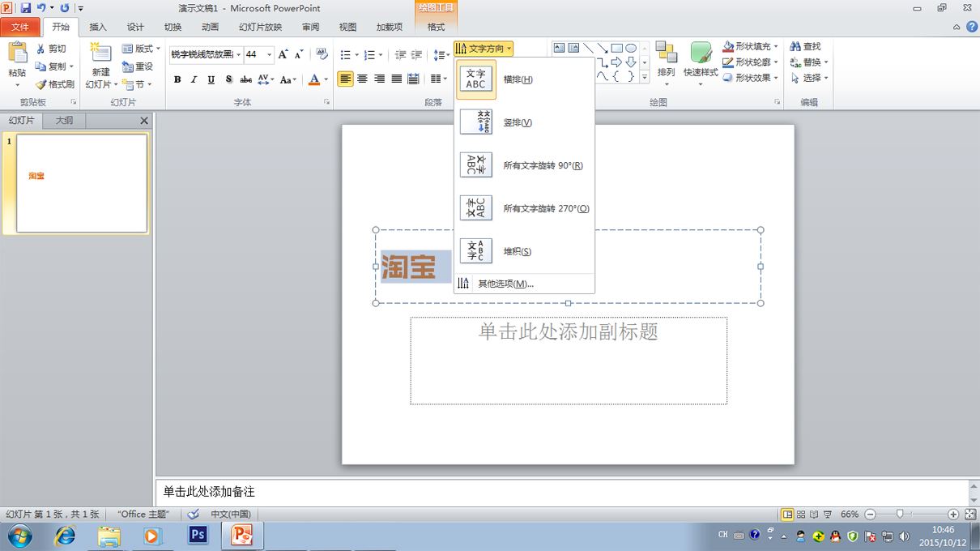980x551 pixels.
Task: Select slide 1 thumbnail in panel
Action: [x=82, y=183]
